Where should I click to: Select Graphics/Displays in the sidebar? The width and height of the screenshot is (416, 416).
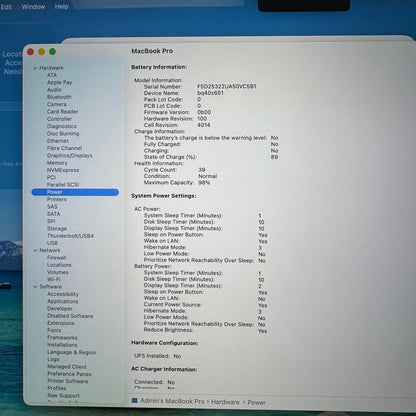click(x=69, y=155)
